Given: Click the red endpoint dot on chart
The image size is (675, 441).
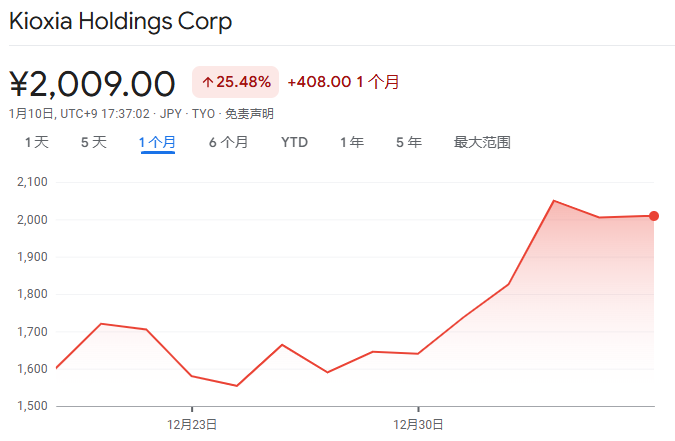Looking at the screenshot, I should click(654, 216).
